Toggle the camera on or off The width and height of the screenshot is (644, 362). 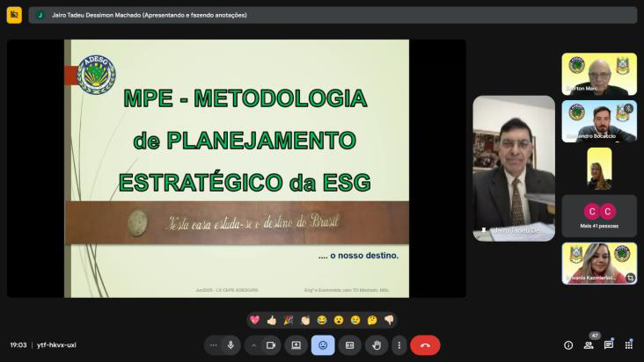[x=271, y=345]
